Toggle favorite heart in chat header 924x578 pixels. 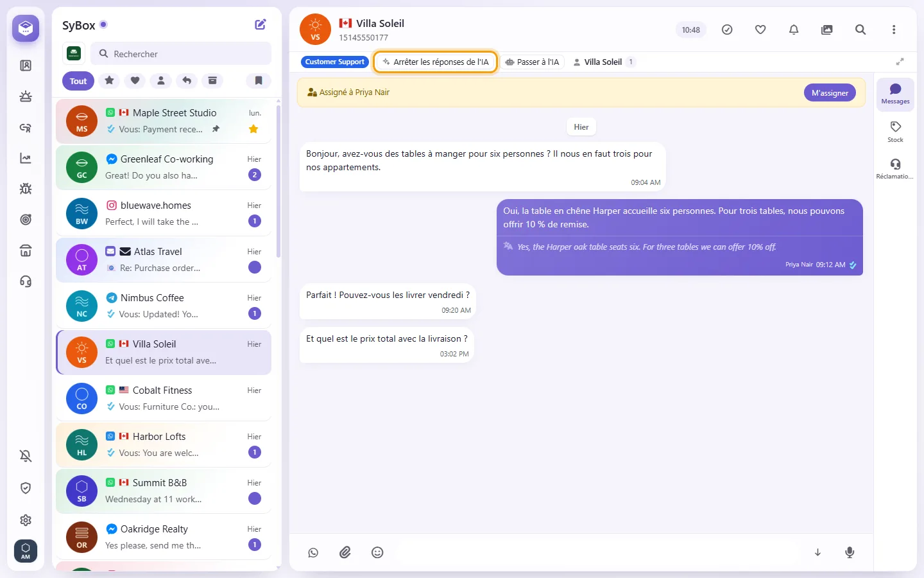point(760,30)
